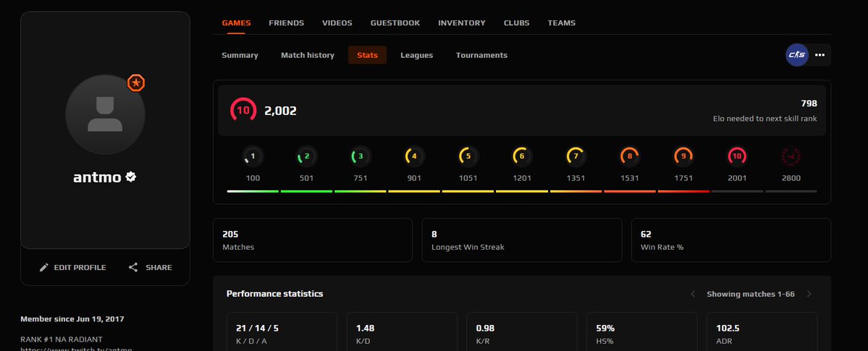Click the skill level 3 icon

[x=361, y=156]
